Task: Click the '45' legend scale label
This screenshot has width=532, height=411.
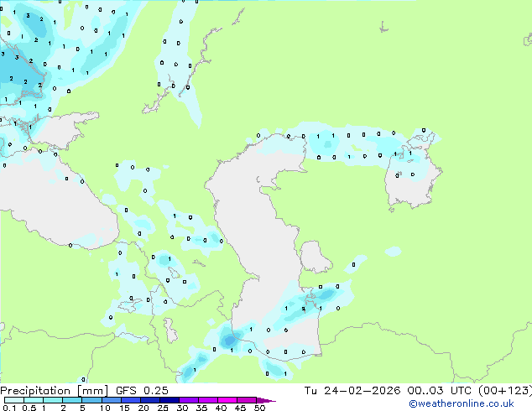Action: coord(240,408)
